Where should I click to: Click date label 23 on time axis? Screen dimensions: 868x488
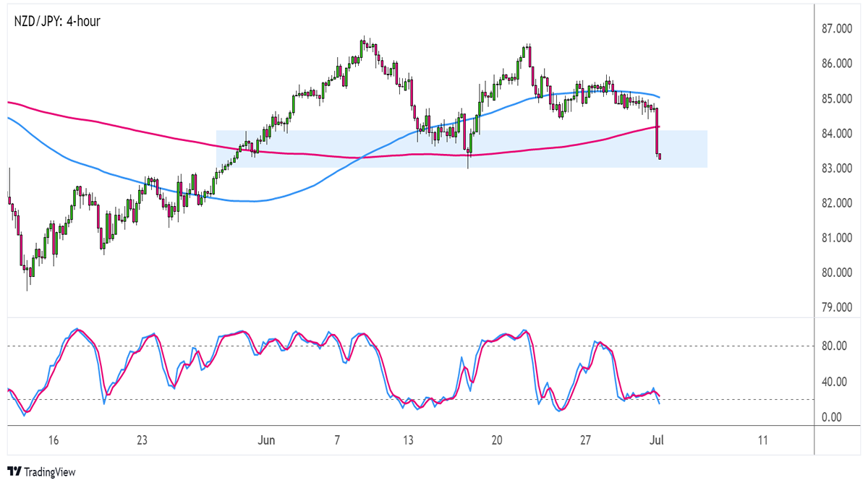142,440
